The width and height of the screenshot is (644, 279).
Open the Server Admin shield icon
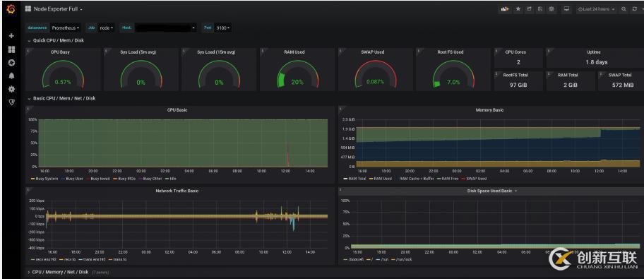coord(11,102)
